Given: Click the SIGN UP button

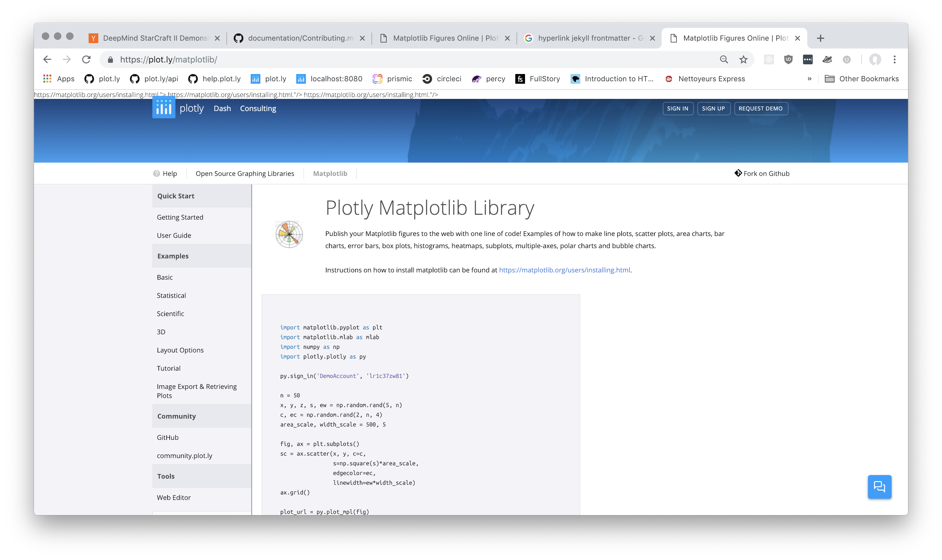Looking at the screenshot, I should [713, 108].
